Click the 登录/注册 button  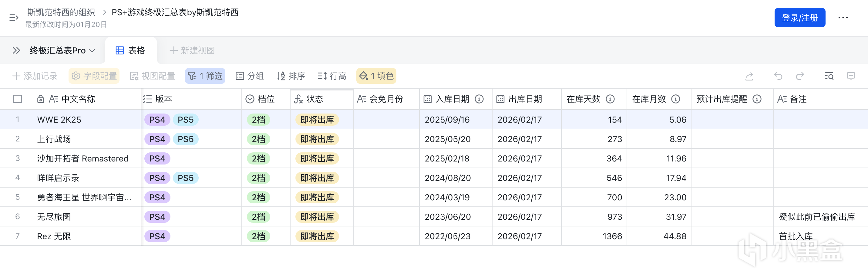click(x=799, y=18)
